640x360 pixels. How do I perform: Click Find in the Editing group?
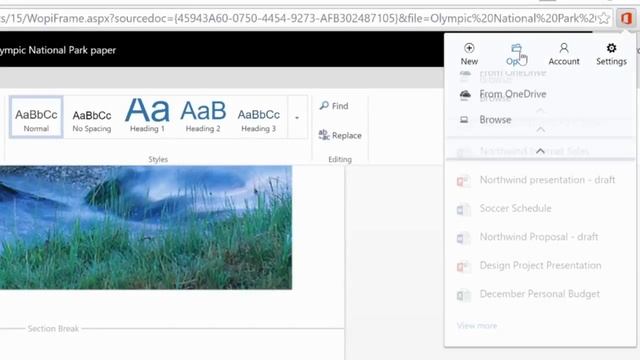tap(334, 106)
